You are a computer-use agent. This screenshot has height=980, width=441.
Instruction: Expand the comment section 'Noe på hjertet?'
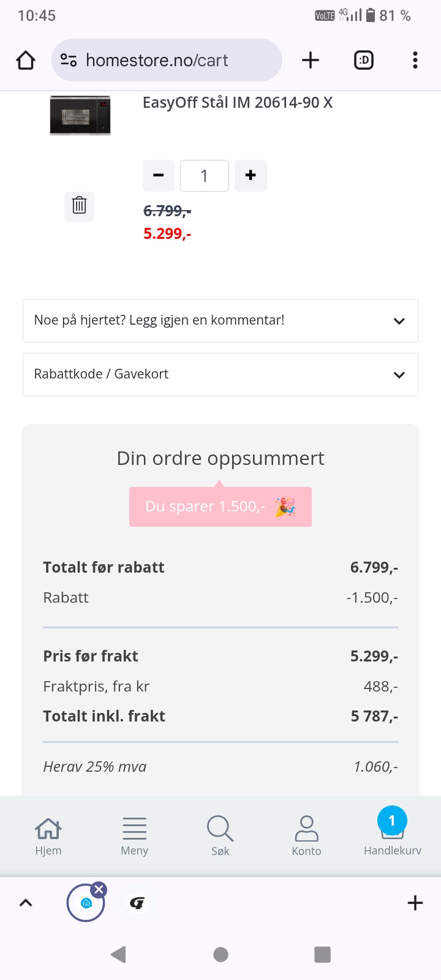click(221, 320)
